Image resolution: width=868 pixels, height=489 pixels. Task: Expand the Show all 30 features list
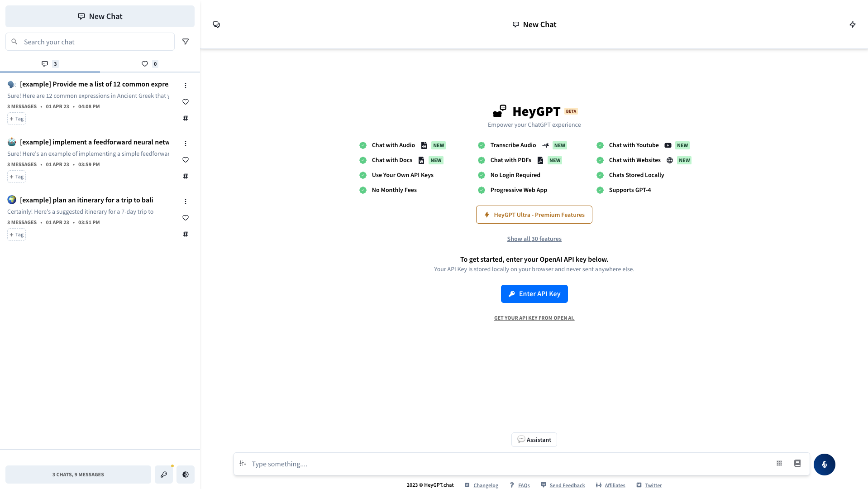[534, 239]
